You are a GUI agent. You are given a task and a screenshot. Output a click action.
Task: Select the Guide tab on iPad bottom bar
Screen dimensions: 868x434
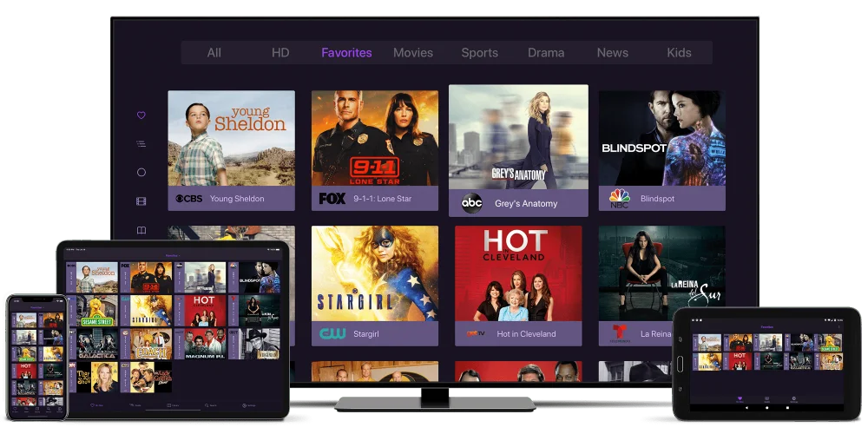(x=135, y=405)
